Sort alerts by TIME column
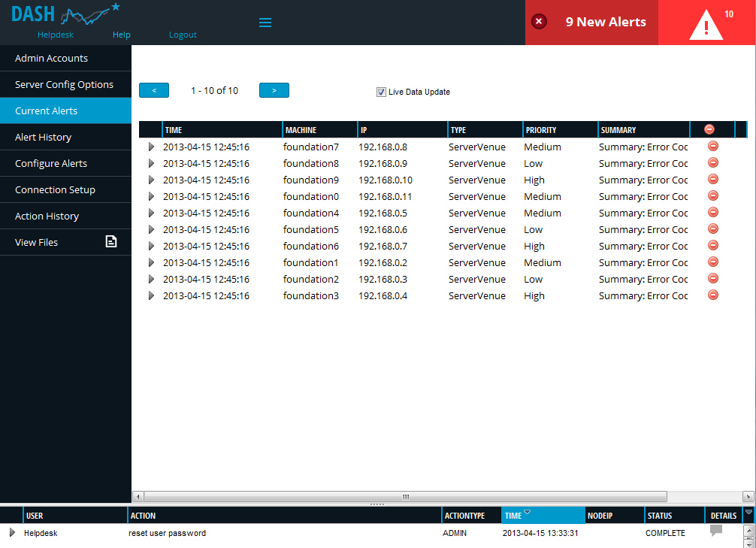 coord(222,130)
